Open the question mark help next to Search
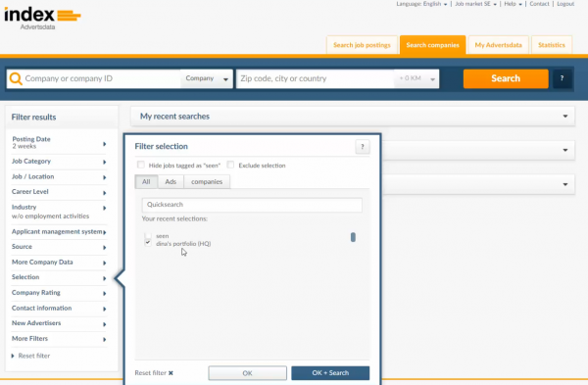The height and width of the screenshot is (385, 588). (562, 78)
